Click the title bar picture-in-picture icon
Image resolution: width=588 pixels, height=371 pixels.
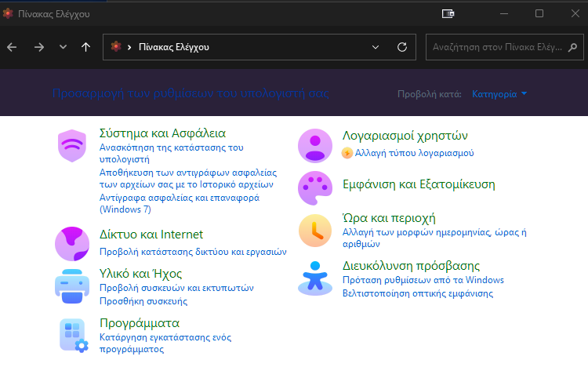click(448, 14)
